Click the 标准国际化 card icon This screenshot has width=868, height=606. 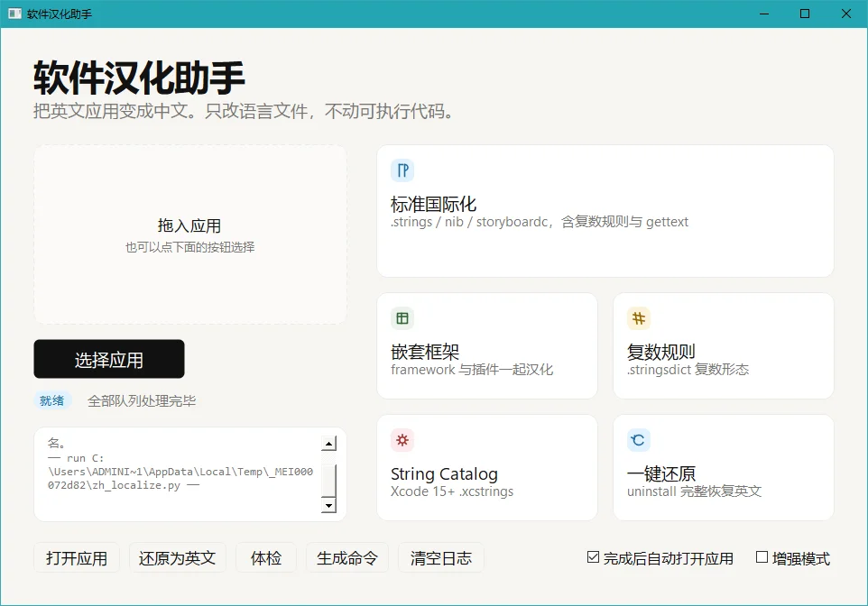click(x=402, y=170)
